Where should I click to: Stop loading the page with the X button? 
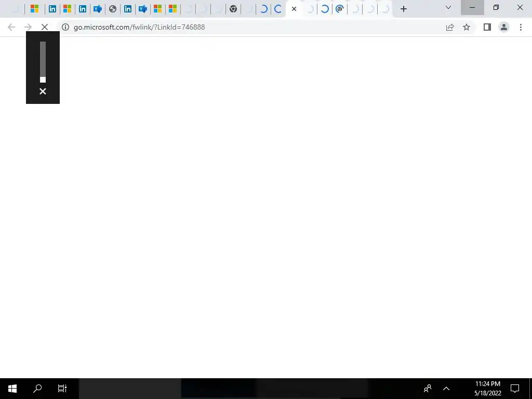(45, 27)
